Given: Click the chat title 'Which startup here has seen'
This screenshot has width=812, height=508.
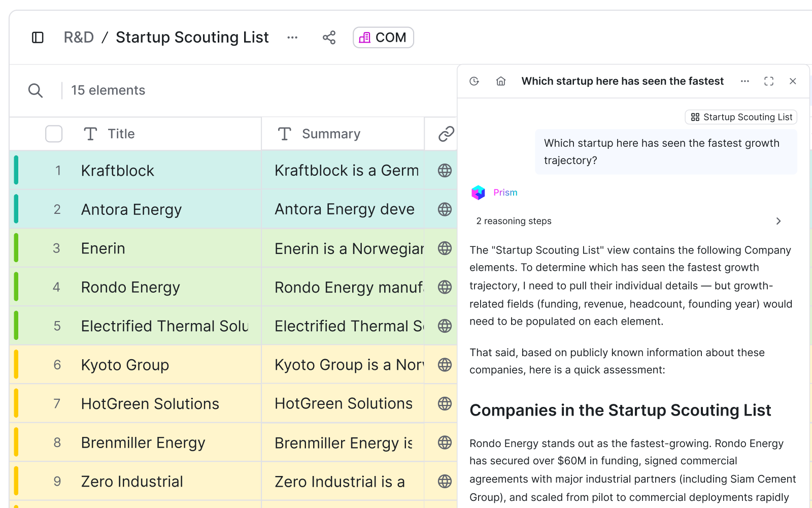Looking at the screenshot, I should [622, 81].
